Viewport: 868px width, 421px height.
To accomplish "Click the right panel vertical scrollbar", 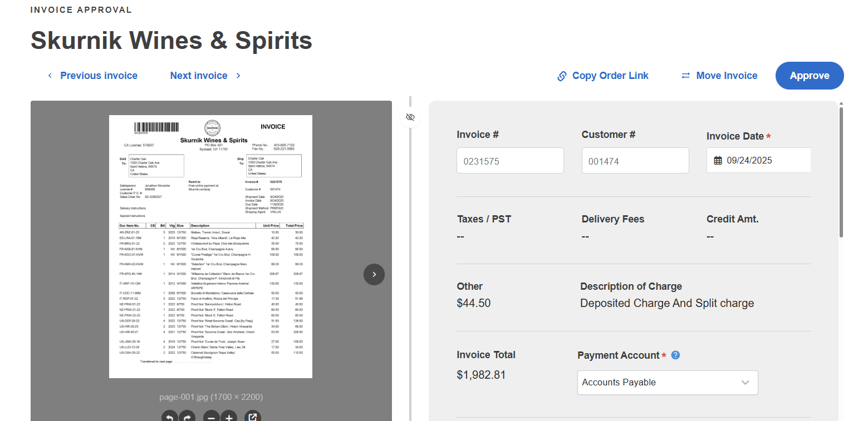I will click(841, 172).
